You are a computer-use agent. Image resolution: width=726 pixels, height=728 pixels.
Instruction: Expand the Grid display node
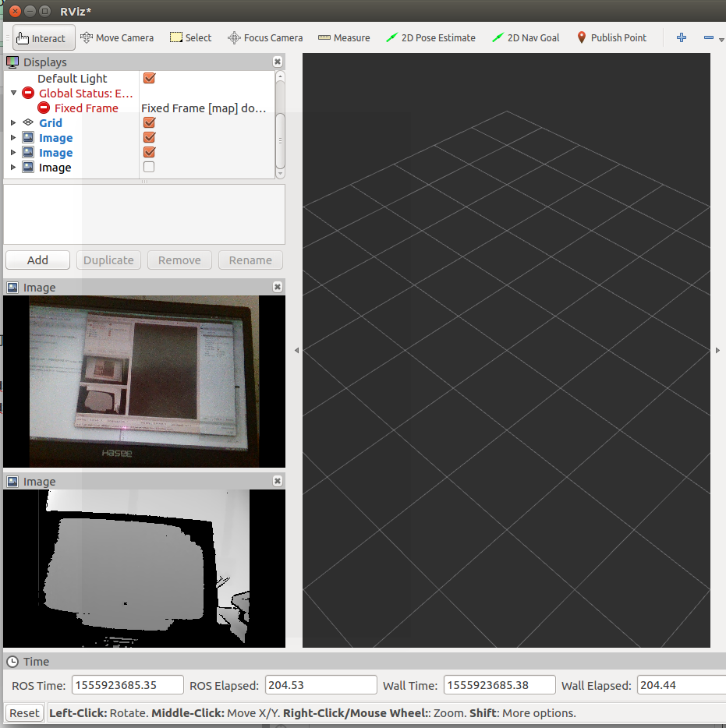(13, 122)
